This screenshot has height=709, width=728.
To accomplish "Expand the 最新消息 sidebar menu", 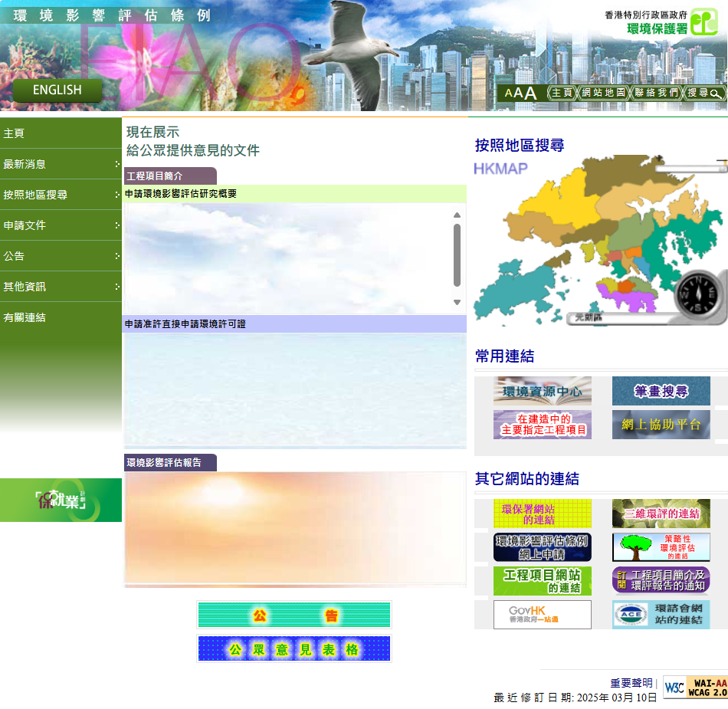I will (x=61, y=164).
